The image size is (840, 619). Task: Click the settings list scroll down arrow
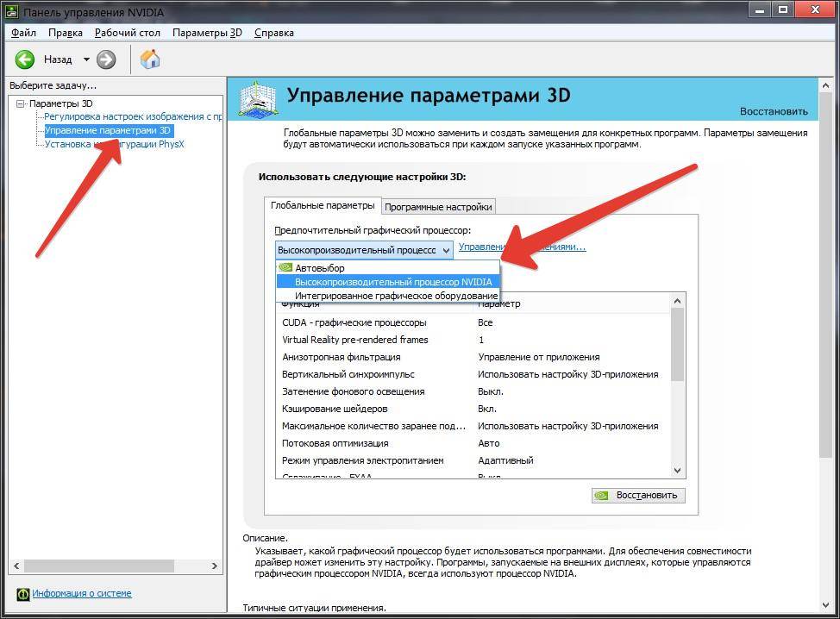click(x=677, y=471)
